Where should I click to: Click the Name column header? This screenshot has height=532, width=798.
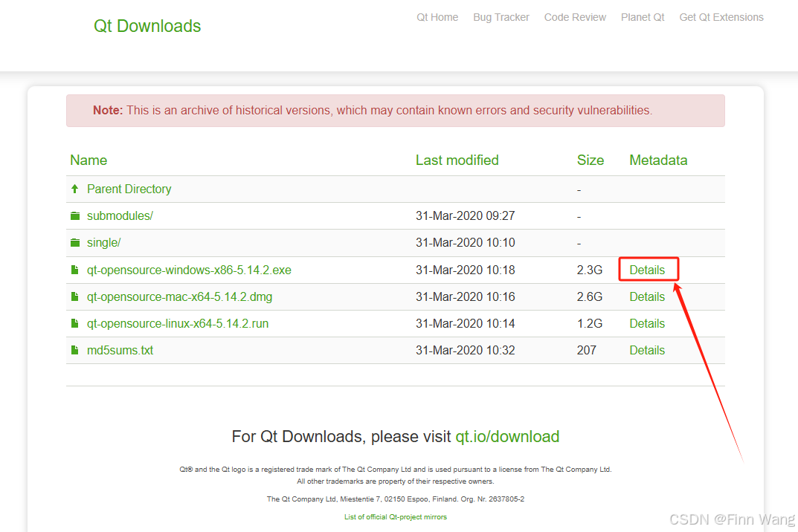[89, 160]
